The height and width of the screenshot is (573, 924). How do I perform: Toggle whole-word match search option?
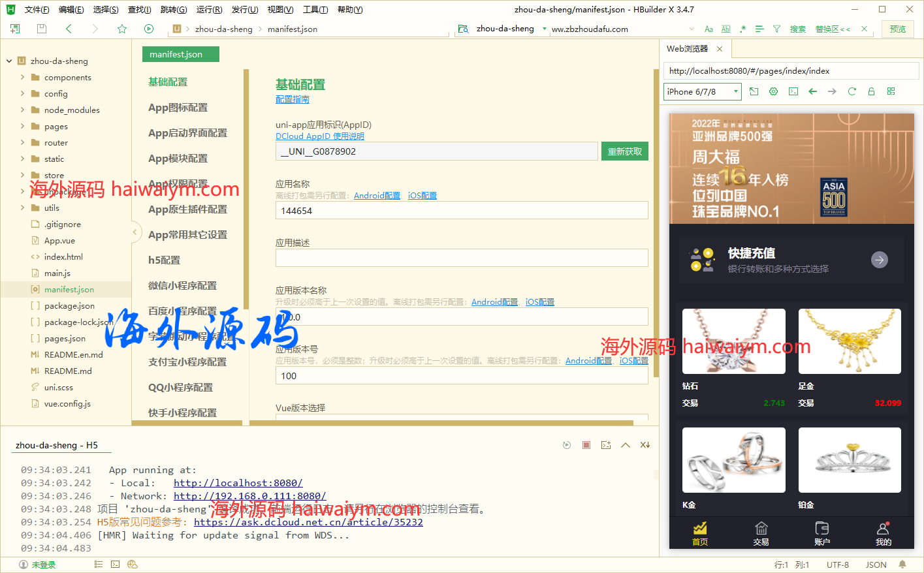[725, 29]
